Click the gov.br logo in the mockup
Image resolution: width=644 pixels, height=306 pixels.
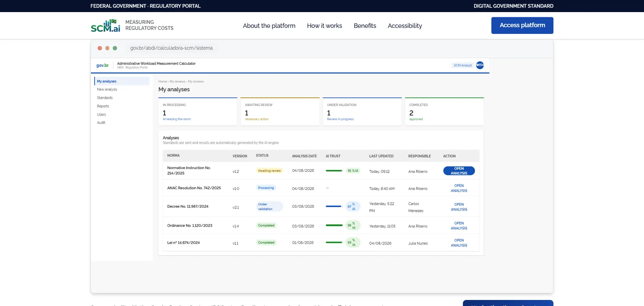[x=102, y=65]
